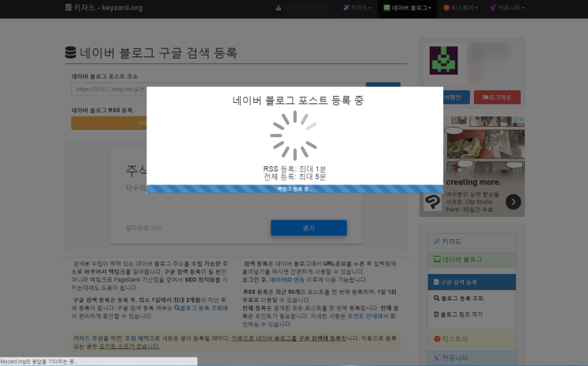Focus the 네이버 블로그 포스트 주소 input field
The height and width of the screenshot is (366, 588).
[x=218, y=90]
